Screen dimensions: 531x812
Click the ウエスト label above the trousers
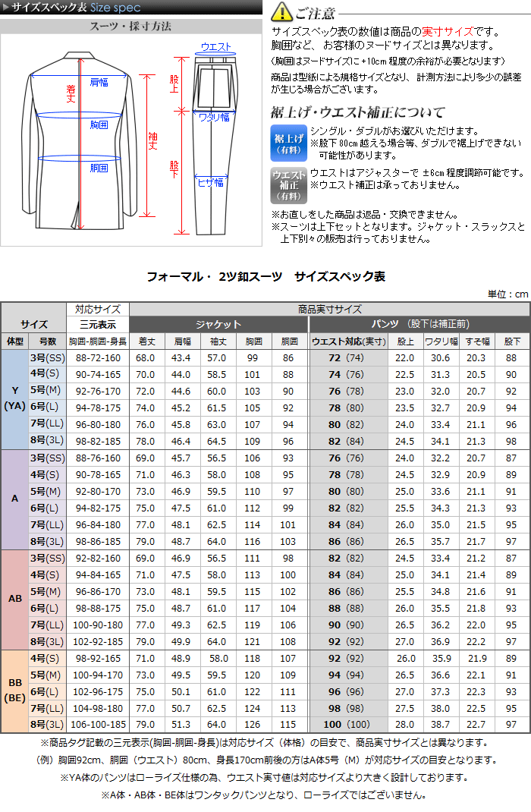[x=216, y=47]
